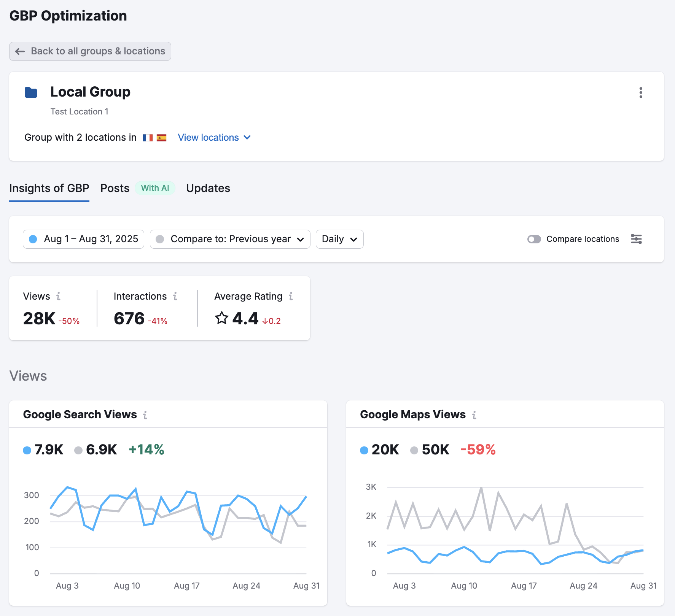Image resolution: width=675 pixels, height=616 pixels.
Task: Open the Local Group three-dot options menu
Action: pos(641,92)
